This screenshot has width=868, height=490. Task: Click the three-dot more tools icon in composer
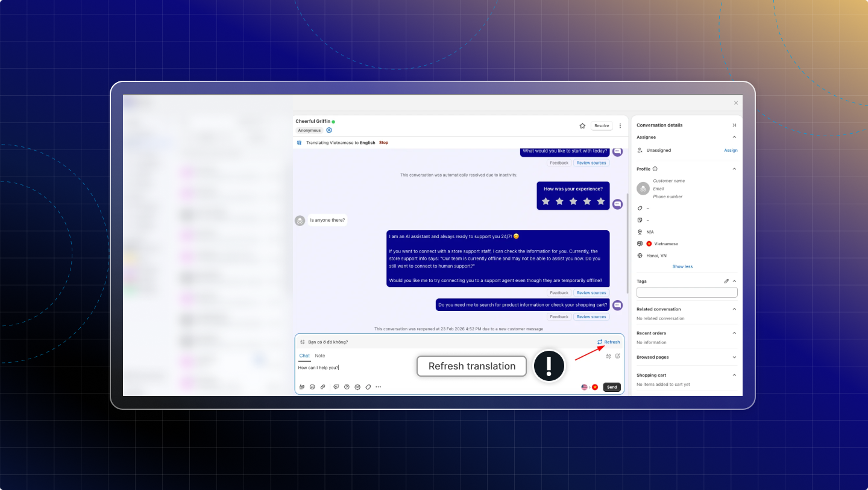point(379,387)
